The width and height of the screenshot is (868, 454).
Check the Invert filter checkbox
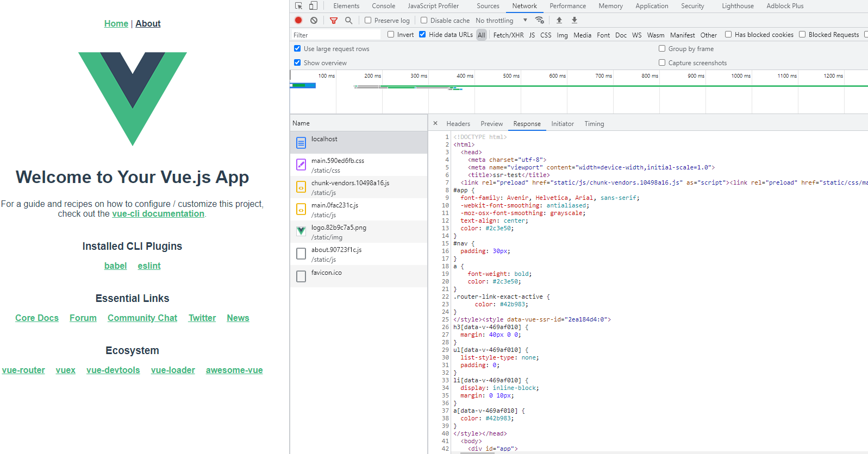tap(391, 34)
